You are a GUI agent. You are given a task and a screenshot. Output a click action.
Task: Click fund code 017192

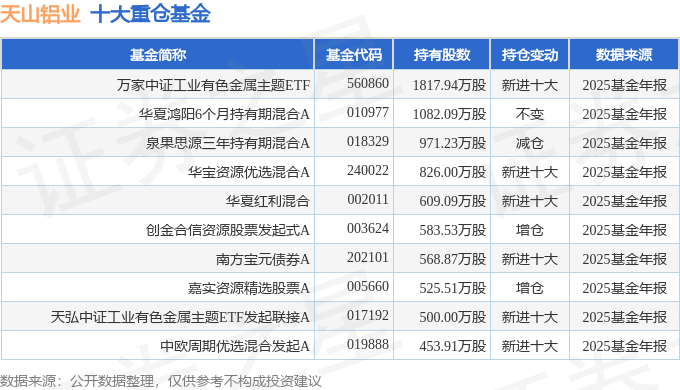[368, 315]
